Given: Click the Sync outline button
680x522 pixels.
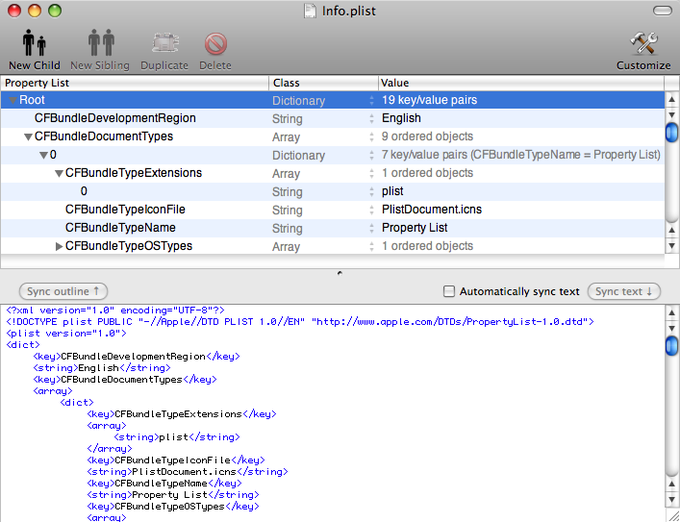Looking at the screenshot, I should (x=63, y=291).
